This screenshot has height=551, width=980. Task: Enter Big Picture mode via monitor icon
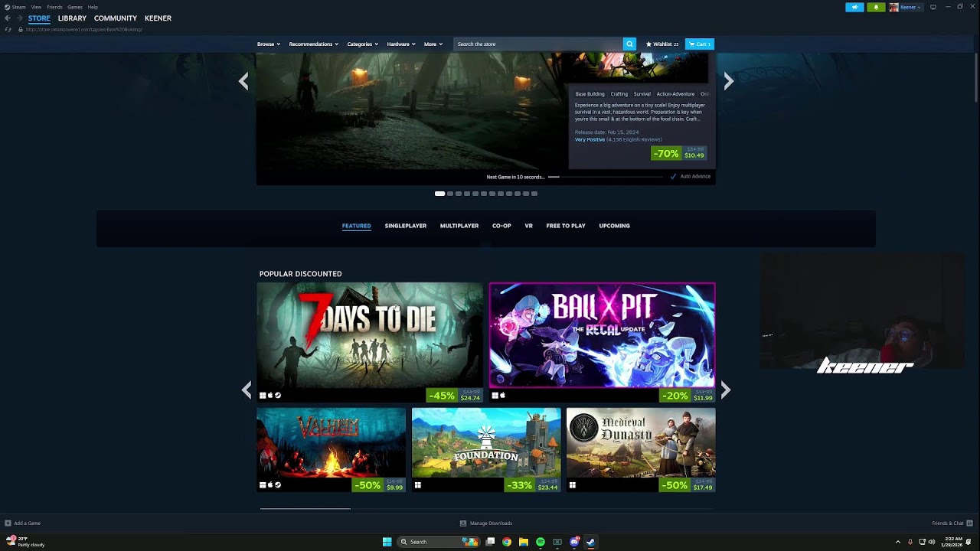click(x=933, y=7)
